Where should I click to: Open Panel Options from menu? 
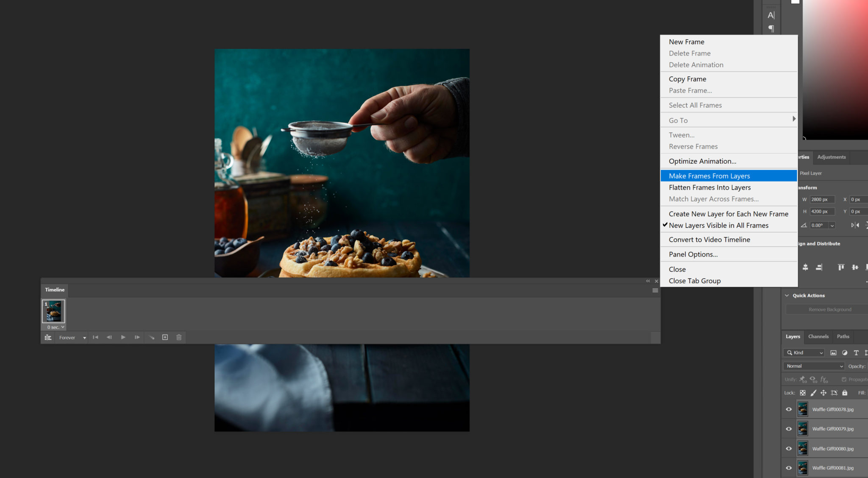(x=729, y=254)
